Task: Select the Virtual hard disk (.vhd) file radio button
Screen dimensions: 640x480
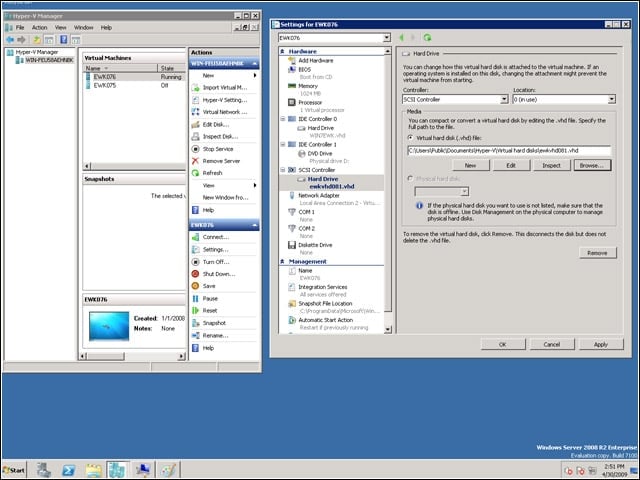Action: pyautogui.click(x=411, y=138)
